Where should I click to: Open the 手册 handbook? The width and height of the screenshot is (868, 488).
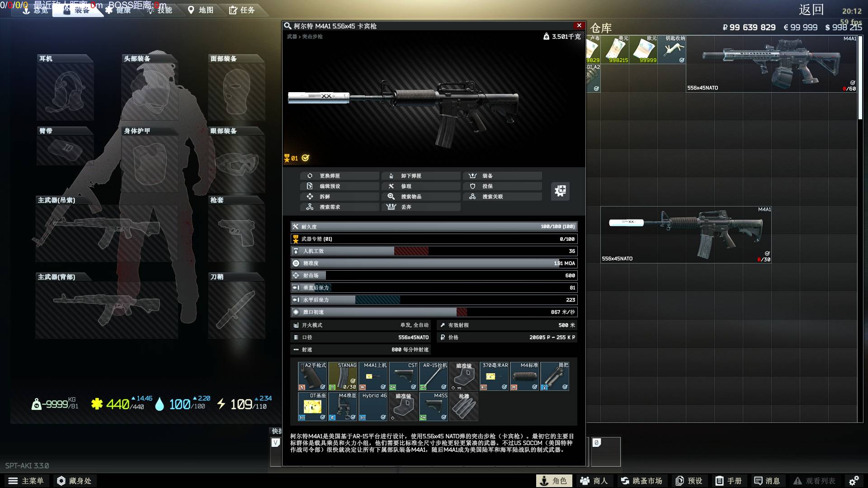728,481
